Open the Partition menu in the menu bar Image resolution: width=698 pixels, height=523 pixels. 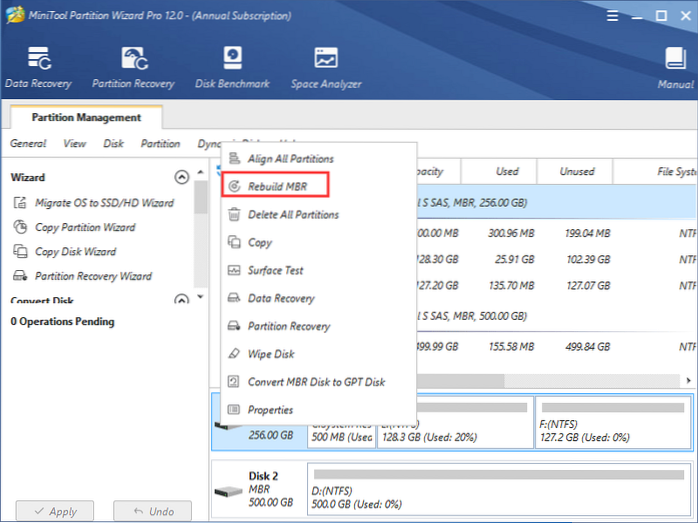point(160,144)
